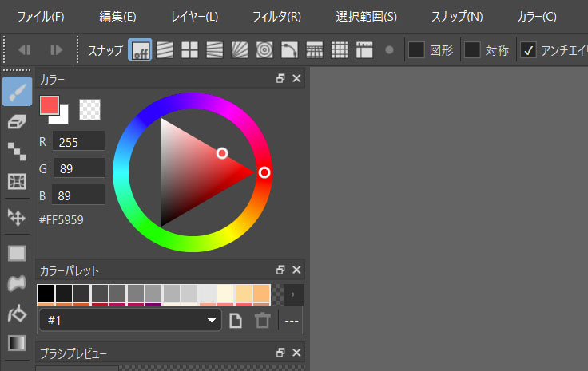
Task: Enable vanishing point snap
Action: [214, 49]
